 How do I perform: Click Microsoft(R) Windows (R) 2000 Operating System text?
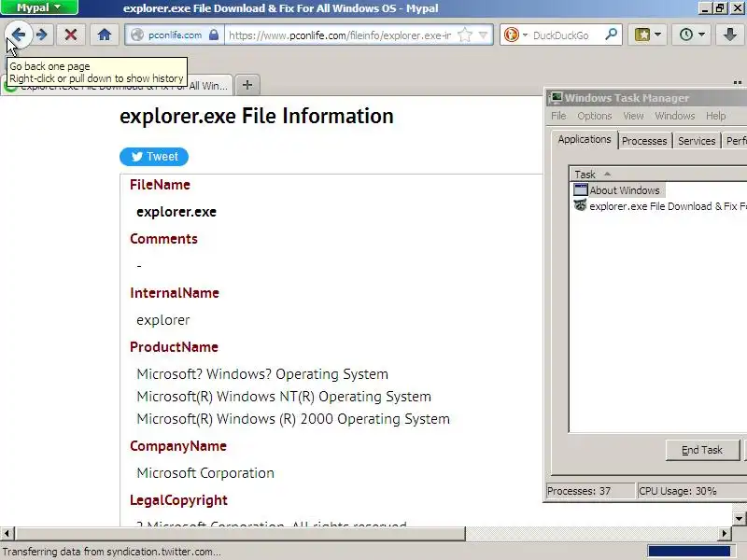point(293,419)
